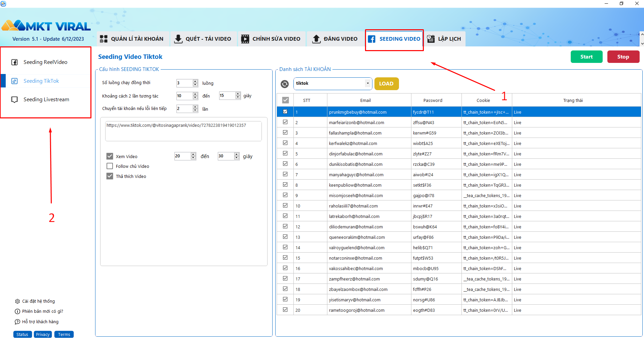Toggle the Xem Video checkbox
Screen dimensions: 644x338
pyautogui.click(x=110, y=156)
